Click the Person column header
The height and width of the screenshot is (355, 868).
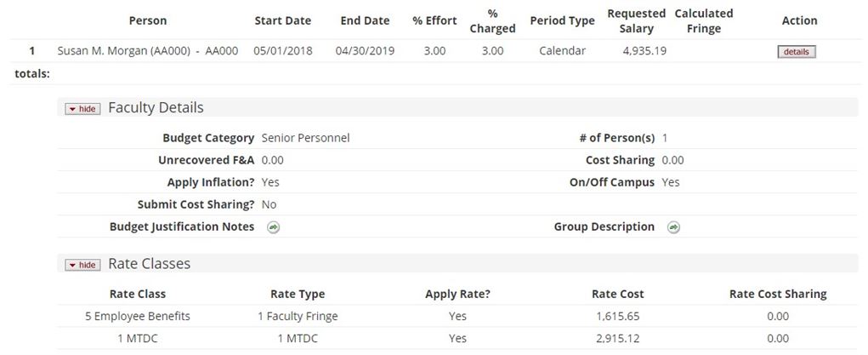(148, 20)
